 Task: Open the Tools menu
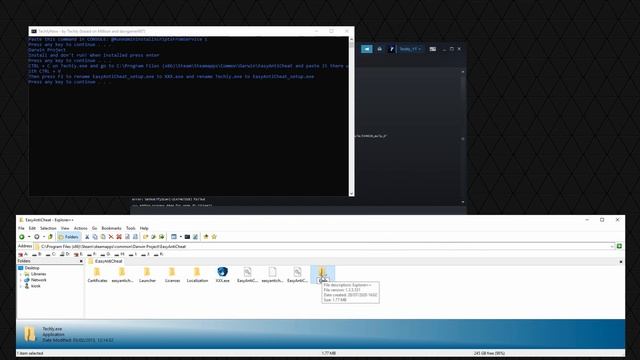tap(131, 228)
